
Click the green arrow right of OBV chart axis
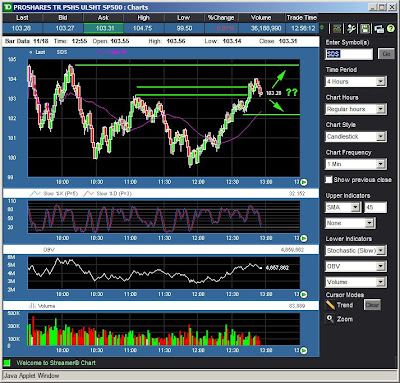(x=304, y=294)
